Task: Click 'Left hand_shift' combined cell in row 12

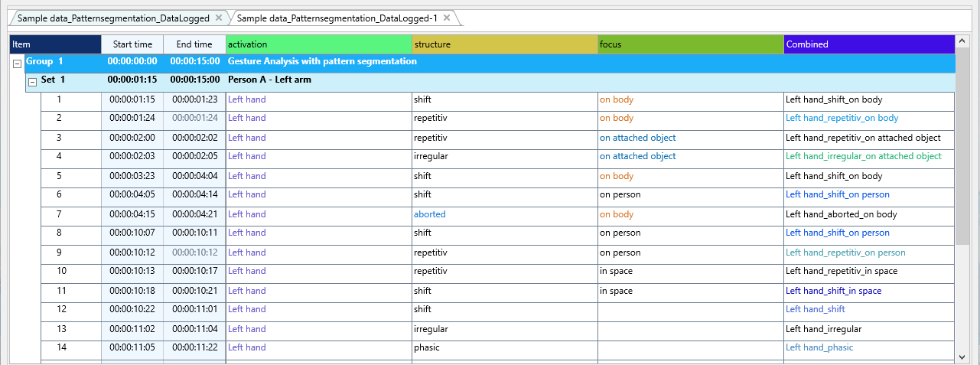Action: (x=816, y=309)
